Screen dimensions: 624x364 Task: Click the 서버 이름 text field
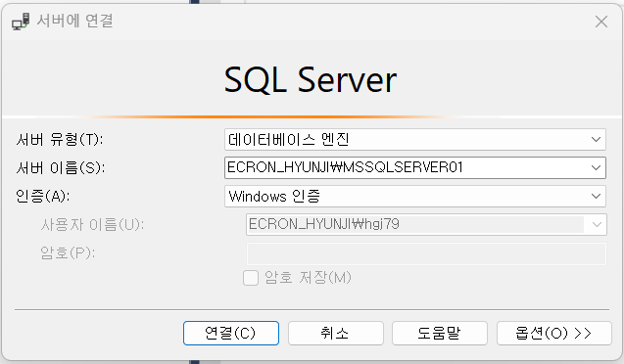[415, 167]
